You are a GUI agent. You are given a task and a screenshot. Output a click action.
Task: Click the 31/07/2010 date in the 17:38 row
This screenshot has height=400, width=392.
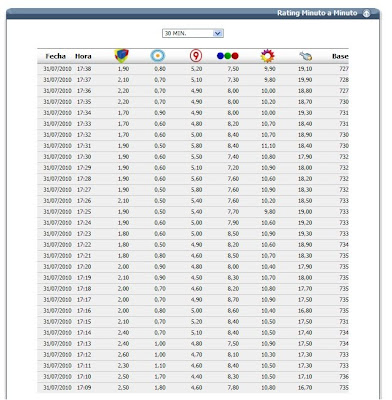57,69
